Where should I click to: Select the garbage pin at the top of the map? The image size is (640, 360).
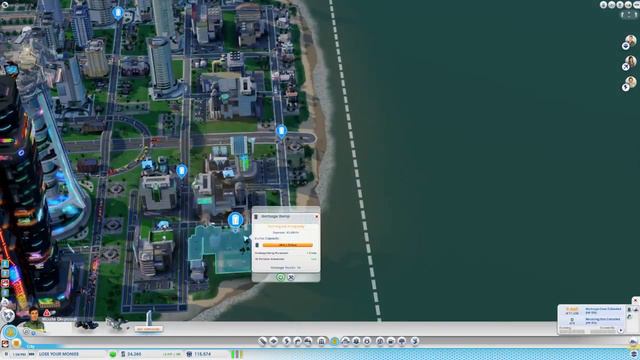118,13
